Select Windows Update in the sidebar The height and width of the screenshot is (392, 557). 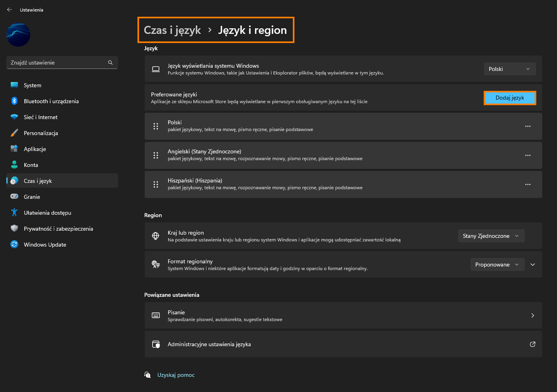pyautogui.click(x=62, y=245)
